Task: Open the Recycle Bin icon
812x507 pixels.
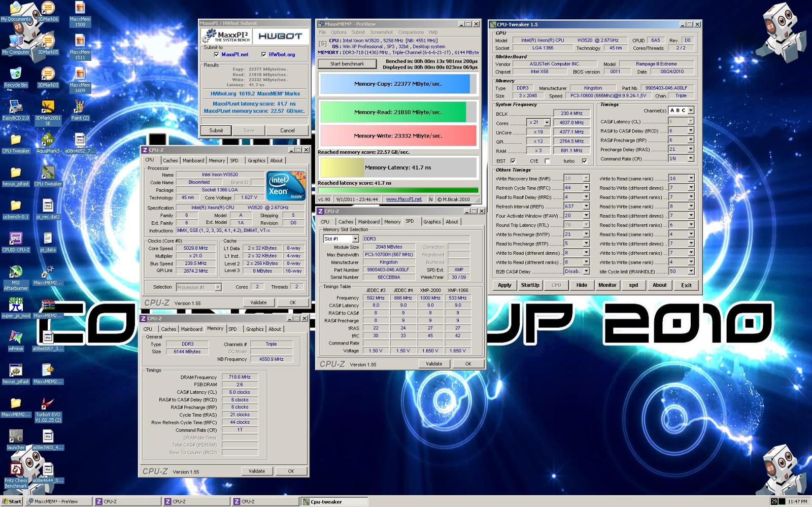Action: 16,78
